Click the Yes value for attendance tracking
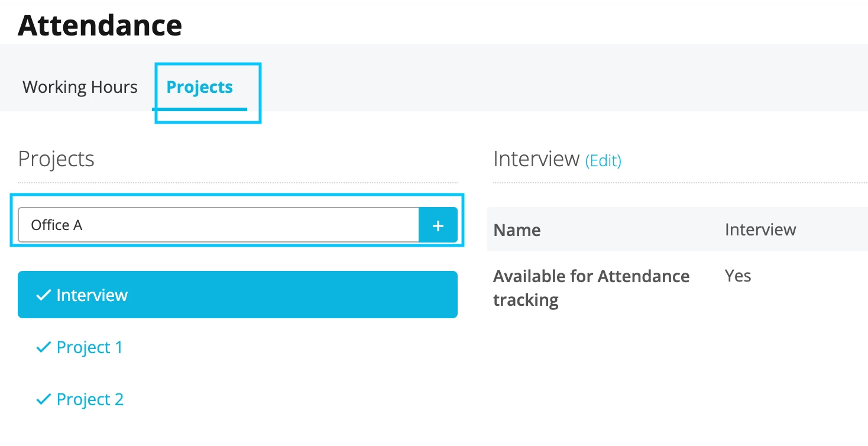The width and height of the screenshot is (868, 446). (738, 276)
